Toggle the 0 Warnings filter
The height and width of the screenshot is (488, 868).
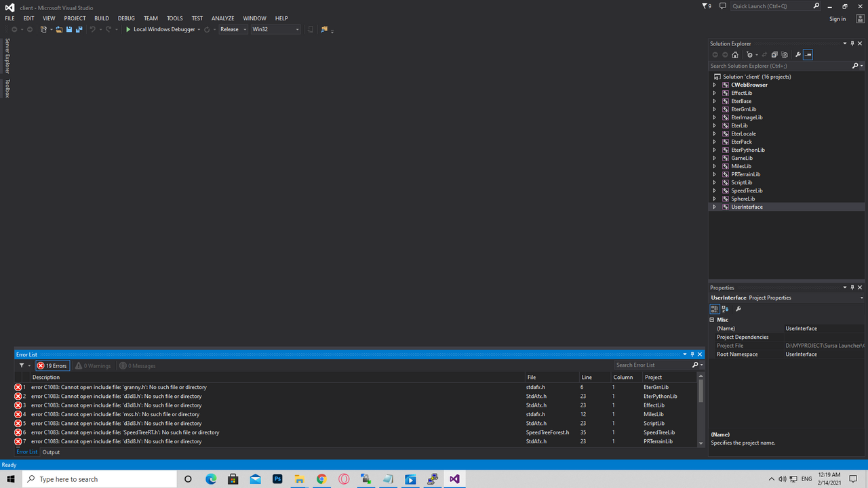point(93,365)
